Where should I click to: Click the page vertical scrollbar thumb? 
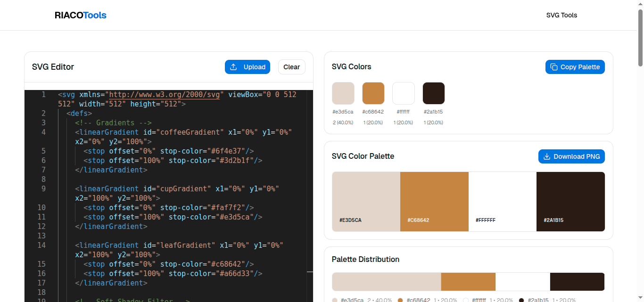coord(640,38)
